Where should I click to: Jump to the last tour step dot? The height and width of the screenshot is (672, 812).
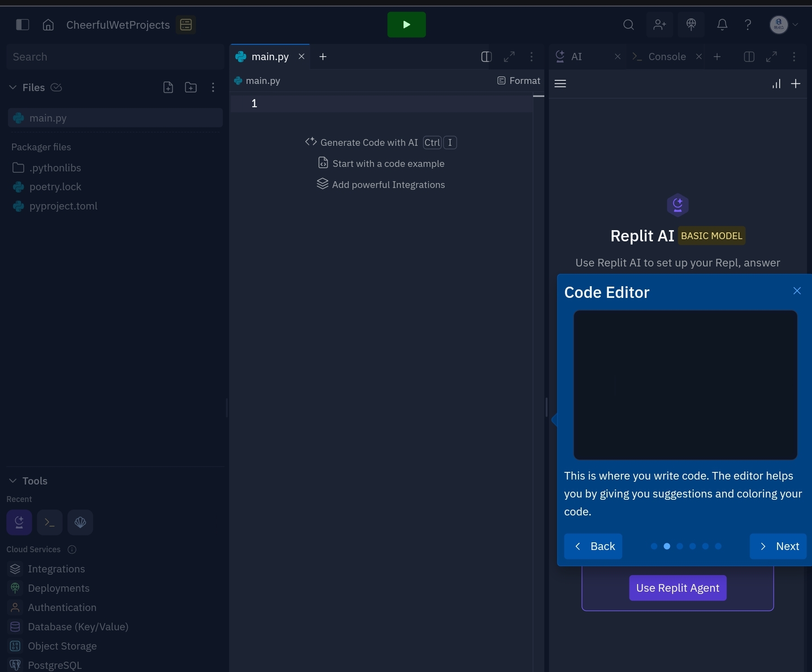tap(718, 546)
